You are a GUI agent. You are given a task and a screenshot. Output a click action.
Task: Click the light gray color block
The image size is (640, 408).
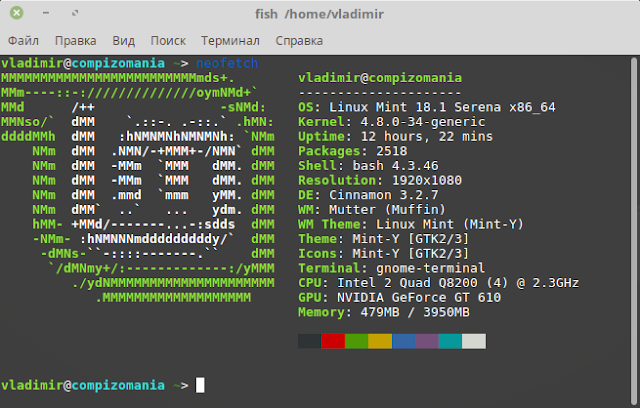(474, 341)
